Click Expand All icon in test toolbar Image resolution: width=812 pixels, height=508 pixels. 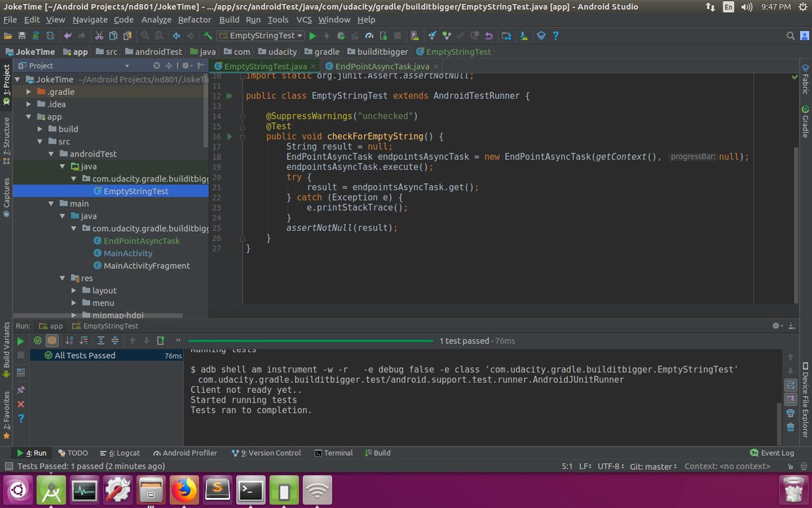101,341
